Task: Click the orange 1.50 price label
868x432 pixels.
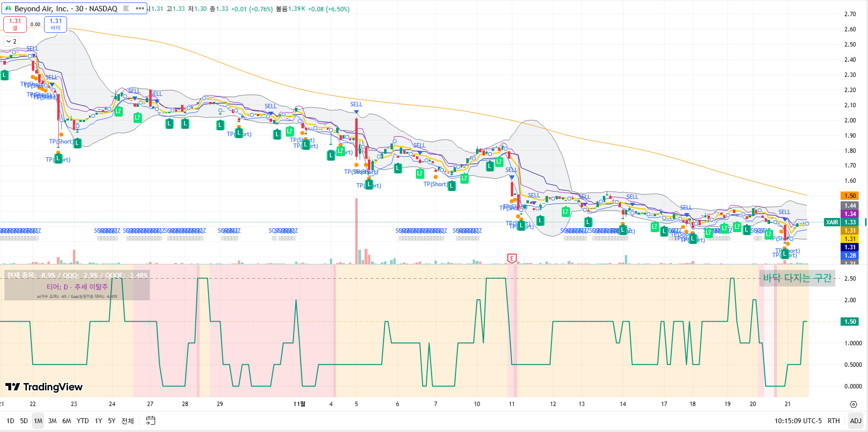Action: pyautogui.click(x=850, y=196)
